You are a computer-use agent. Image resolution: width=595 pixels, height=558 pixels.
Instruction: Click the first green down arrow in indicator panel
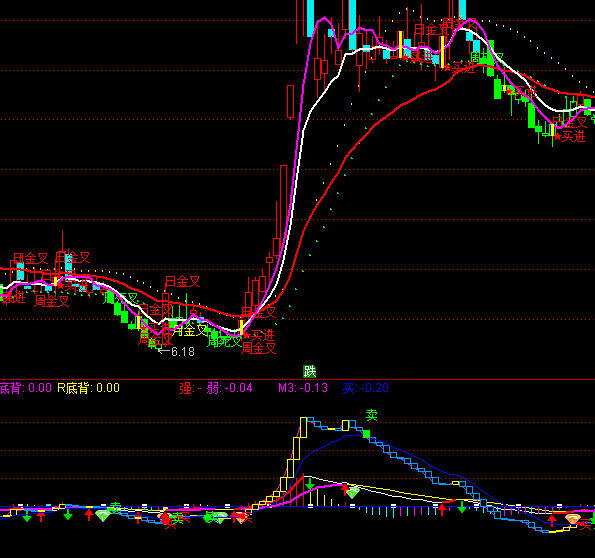click(27, 517)
